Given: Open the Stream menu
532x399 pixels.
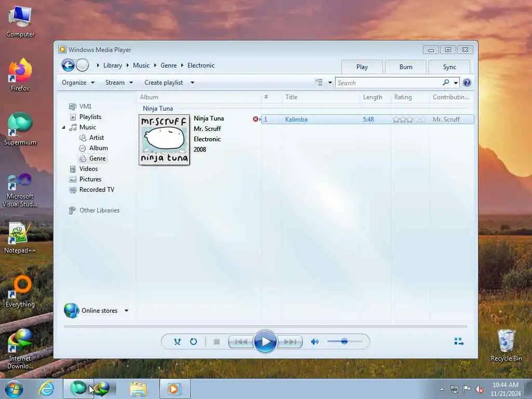Looking at the screenshot, I should [x=119, y=83].
